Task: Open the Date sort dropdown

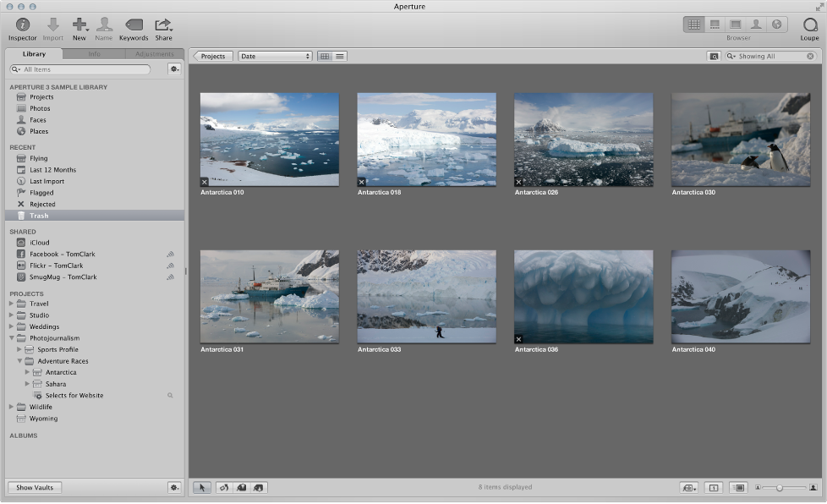Action: pyautogui.click(x=275, y=57)
